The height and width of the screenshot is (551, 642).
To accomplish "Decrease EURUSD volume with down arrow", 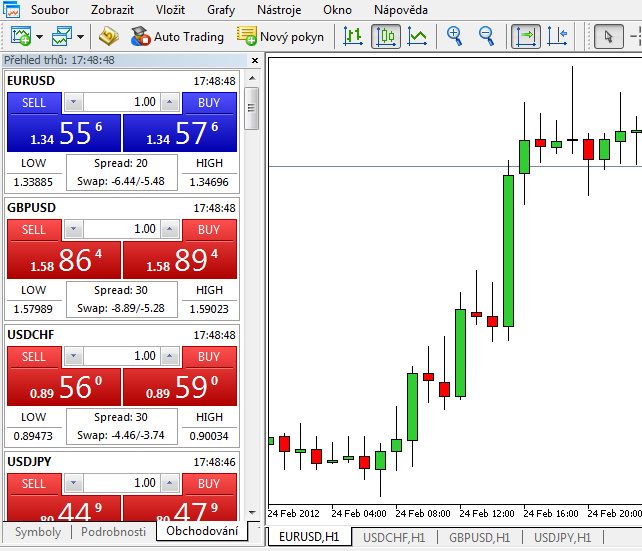I will coord(74,102).
